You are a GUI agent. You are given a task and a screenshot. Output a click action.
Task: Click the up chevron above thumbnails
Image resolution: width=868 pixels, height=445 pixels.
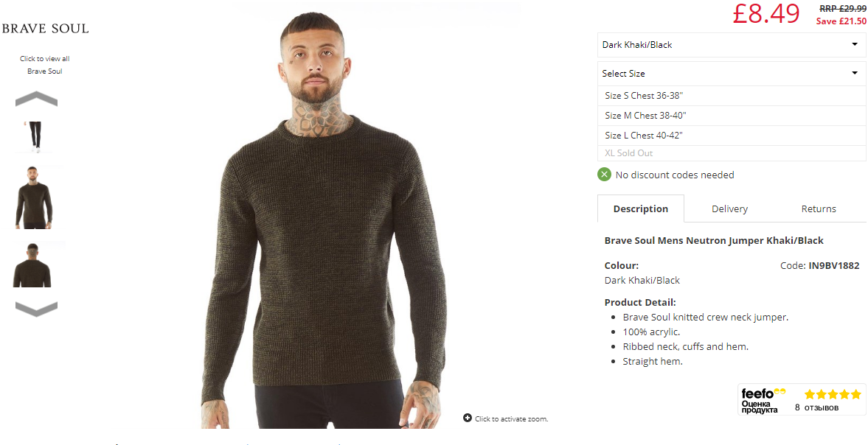coord(37,99)
